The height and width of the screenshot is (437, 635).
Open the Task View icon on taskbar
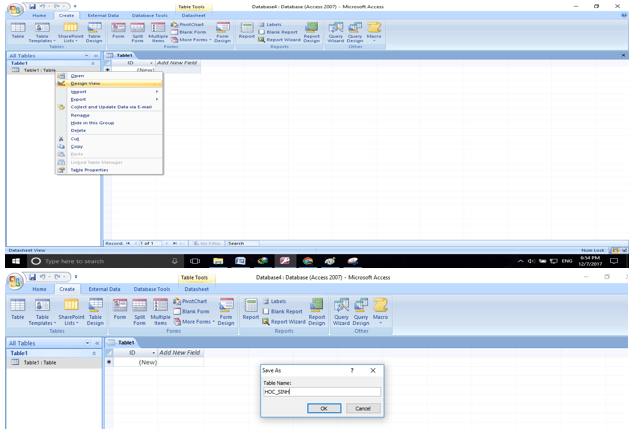tap(194, 261)
